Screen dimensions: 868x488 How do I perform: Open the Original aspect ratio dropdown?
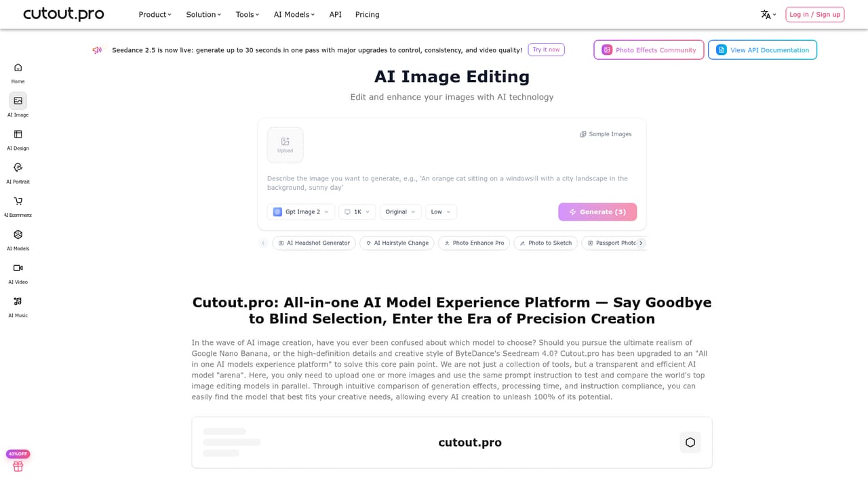401,212
